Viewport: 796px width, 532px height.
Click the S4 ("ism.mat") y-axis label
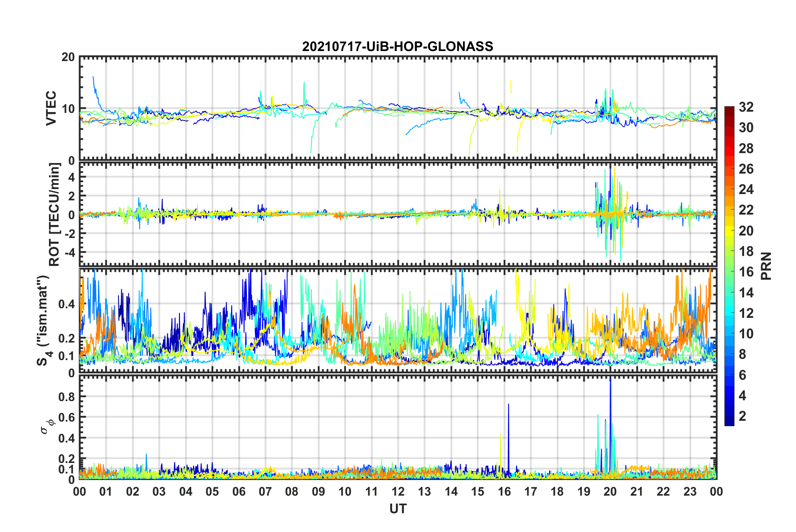point(44,320)
